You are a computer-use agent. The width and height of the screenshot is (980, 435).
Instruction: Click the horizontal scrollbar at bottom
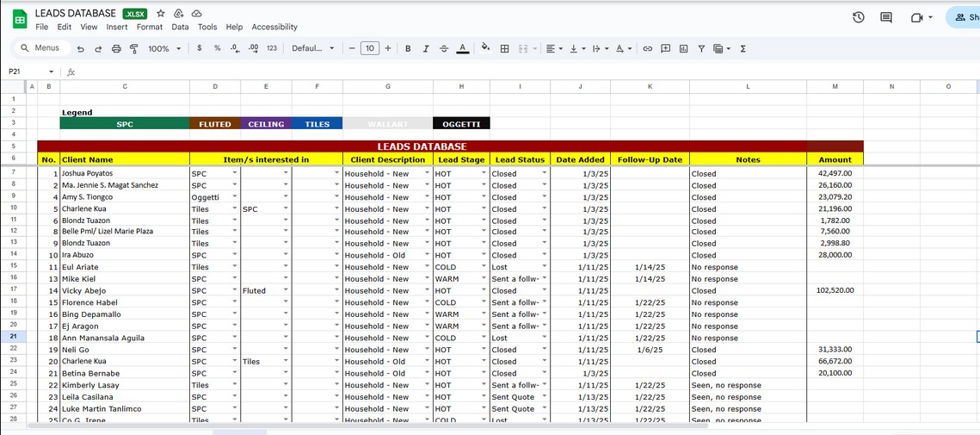[367, 426]
